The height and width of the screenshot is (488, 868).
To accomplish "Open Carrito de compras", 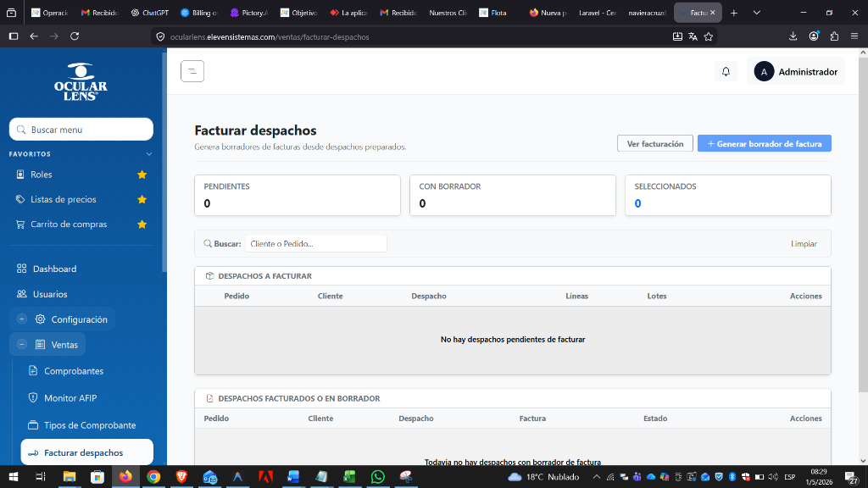I will 69,224.
